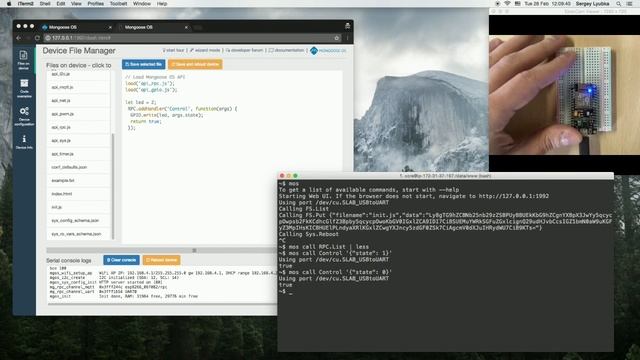Click the Wi-Fi icon in menu bar
This screenshot has height=360, width=640.
pyautogui.click(x=507, y=4)
